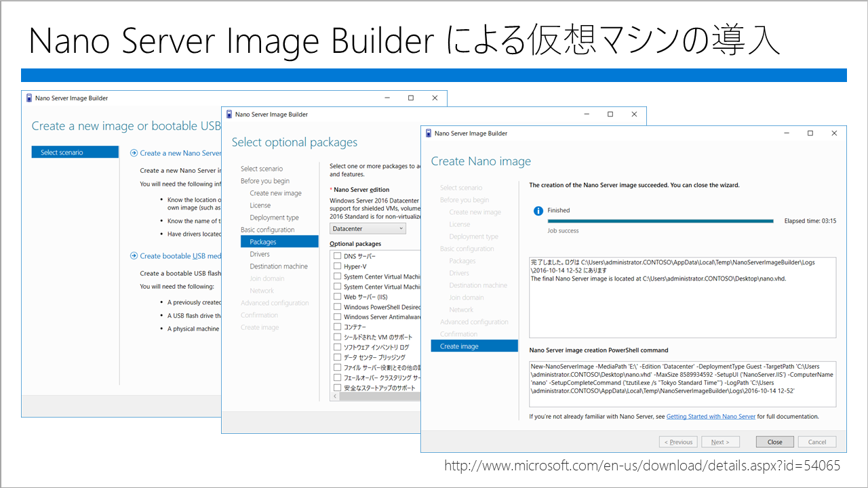Click arrow icon beside Create bootable USB
This screenshot has height=488, width=868.
tap(134, 256)
